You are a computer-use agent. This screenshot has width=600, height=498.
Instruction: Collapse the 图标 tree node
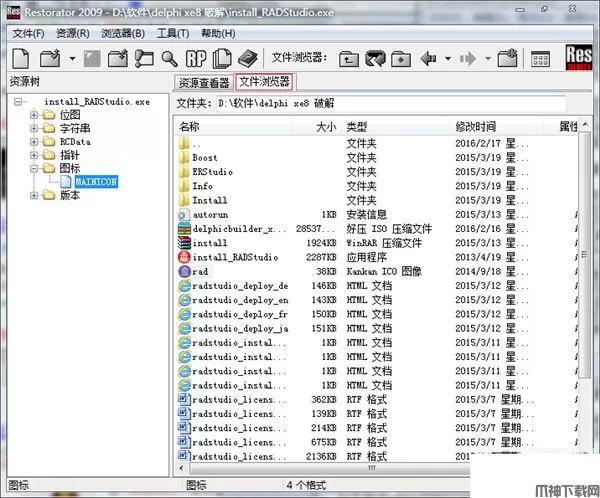pos(35,169)
